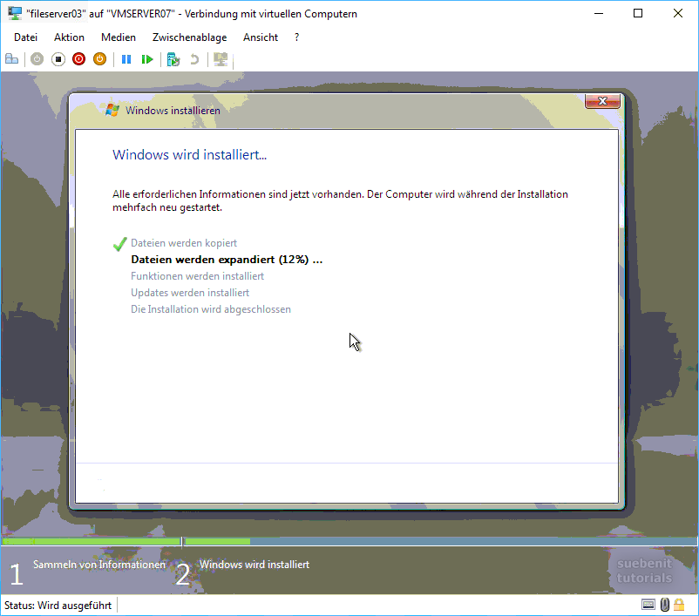Open the ? help menu
Image resolution: width=699 pixels, height=616 pixels.
click(x=297, y=37)
